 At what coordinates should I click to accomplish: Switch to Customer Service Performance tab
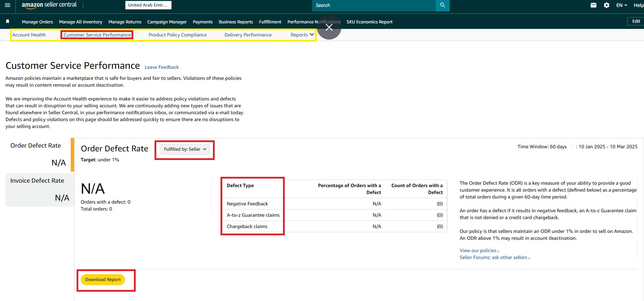click(97, 35)
